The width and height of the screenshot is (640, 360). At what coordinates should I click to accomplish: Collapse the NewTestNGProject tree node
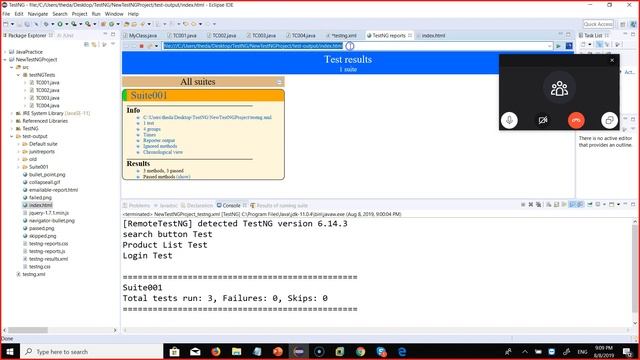(5, 60)
